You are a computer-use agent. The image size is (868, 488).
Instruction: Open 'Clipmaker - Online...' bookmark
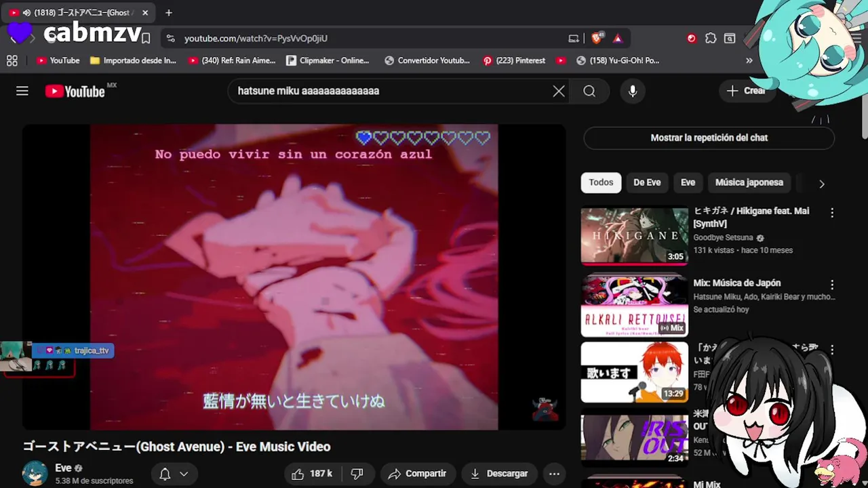coord(328,60)
